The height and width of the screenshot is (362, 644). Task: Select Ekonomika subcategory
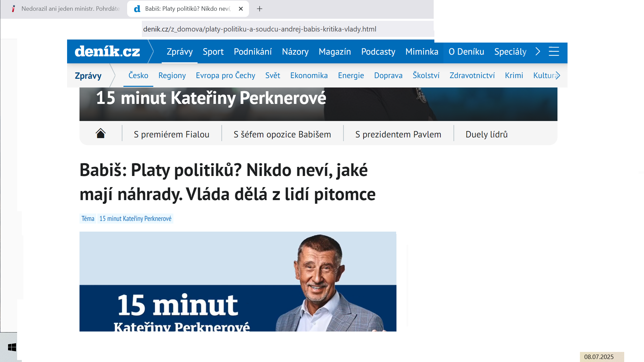[309, 75]
